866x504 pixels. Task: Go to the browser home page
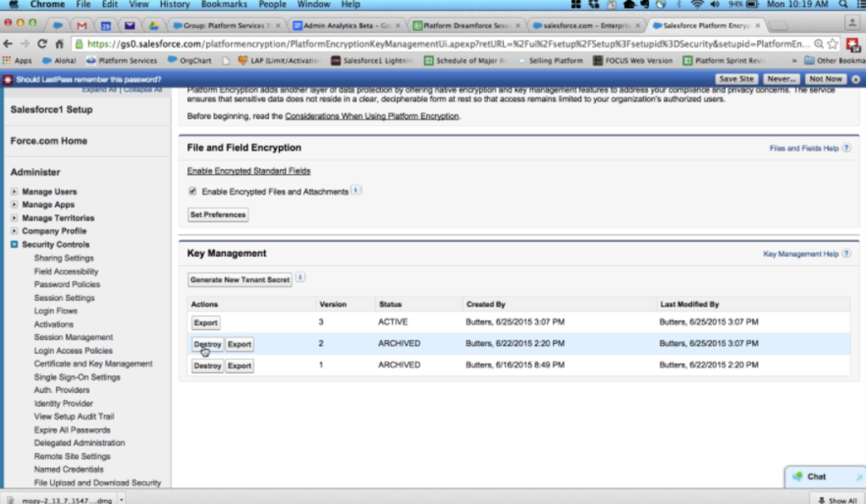point(59,44)
